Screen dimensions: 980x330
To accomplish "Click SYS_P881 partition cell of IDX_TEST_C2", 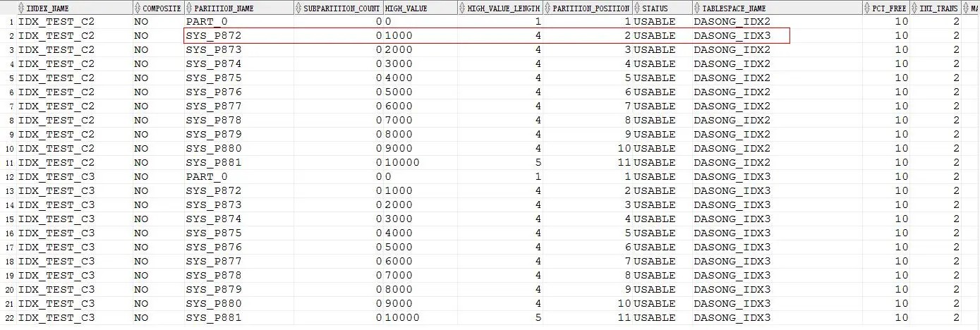I will tap(238, 163).
